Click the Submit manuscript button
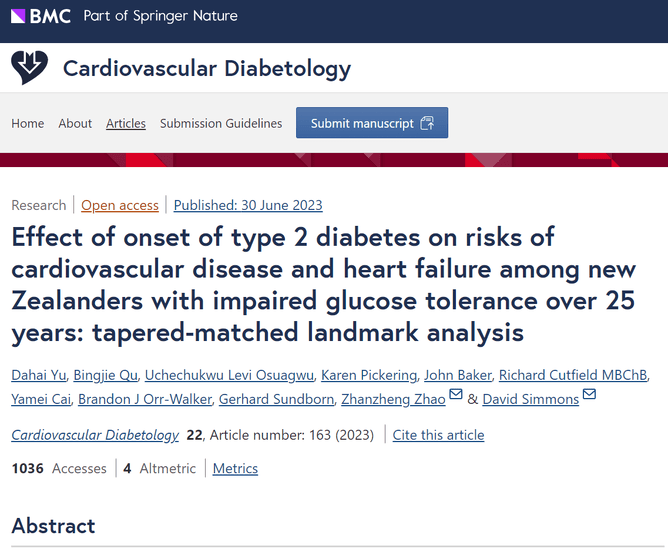 [x=371, y=123]
